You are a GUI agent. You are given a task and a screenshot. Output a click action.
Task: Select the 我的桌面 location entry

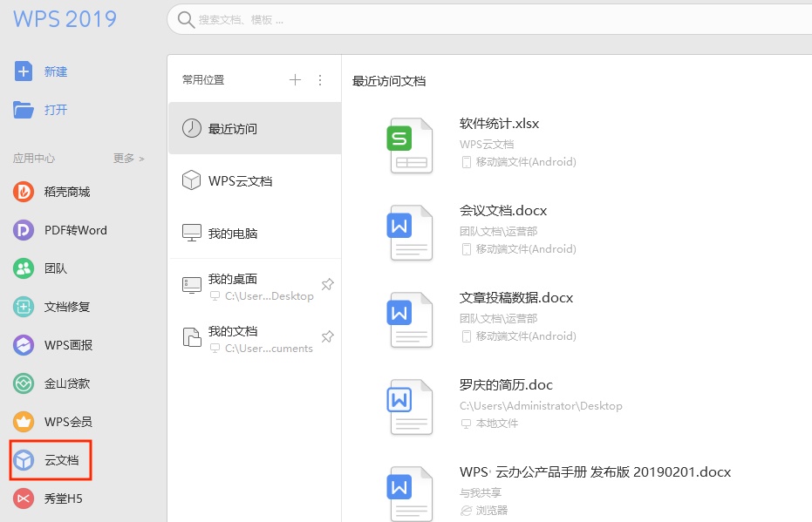point(255,286)
